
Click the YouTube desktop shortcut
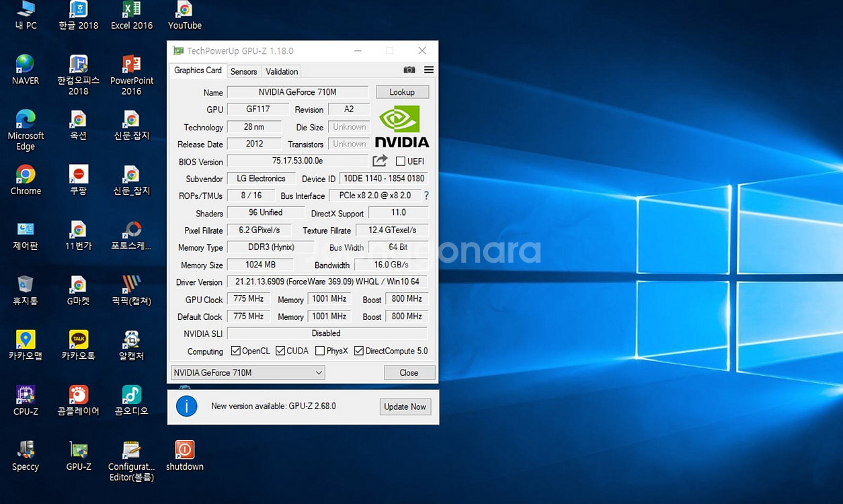(185, 15)
